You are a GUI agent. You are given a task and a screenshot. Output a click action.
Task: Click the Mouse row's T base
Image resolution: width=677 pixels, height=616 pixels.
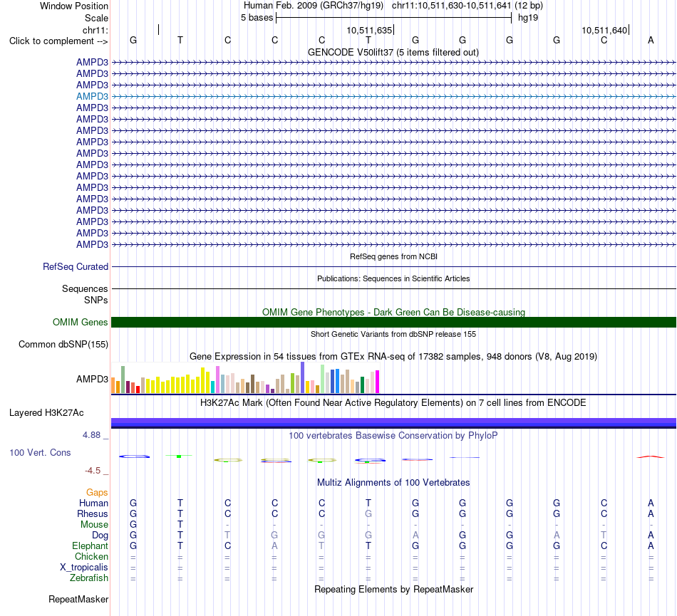click(180, 525)
